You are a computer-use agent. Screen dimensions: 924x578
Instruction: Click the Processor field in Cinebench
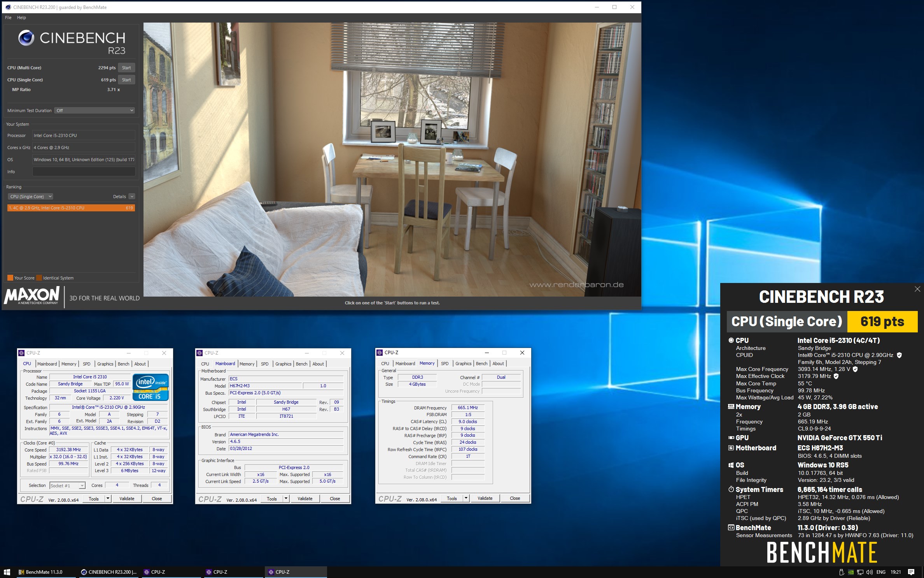click(84, 135)
